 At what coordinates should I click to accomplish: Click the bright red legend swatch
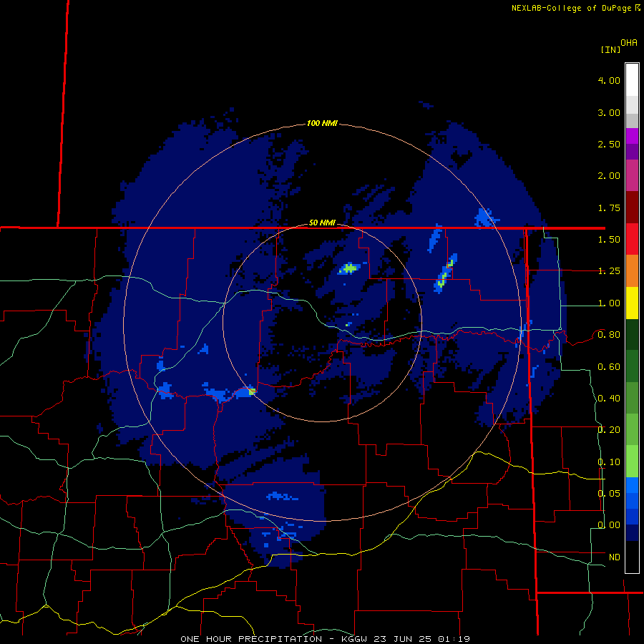tap(632, 239)
